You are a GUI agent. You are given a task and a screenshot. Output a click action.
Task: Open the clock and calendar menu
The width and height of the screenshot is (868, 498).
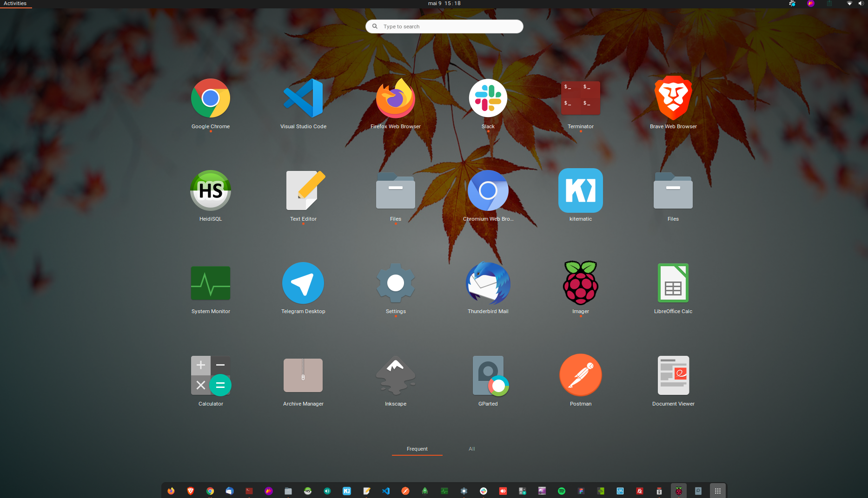[x=444, y=3]
